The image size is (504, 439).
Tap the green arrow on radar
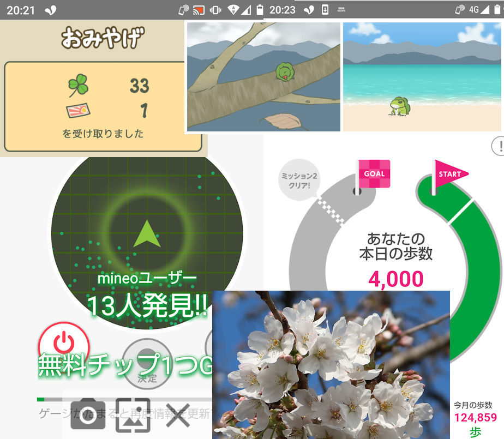[147, 233]
